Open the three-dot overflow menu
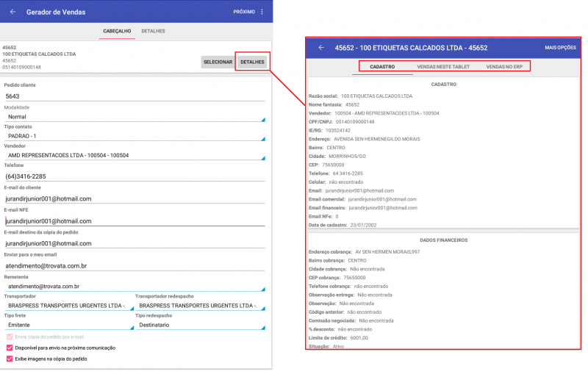The image size is (588, 377). [262, 12]
